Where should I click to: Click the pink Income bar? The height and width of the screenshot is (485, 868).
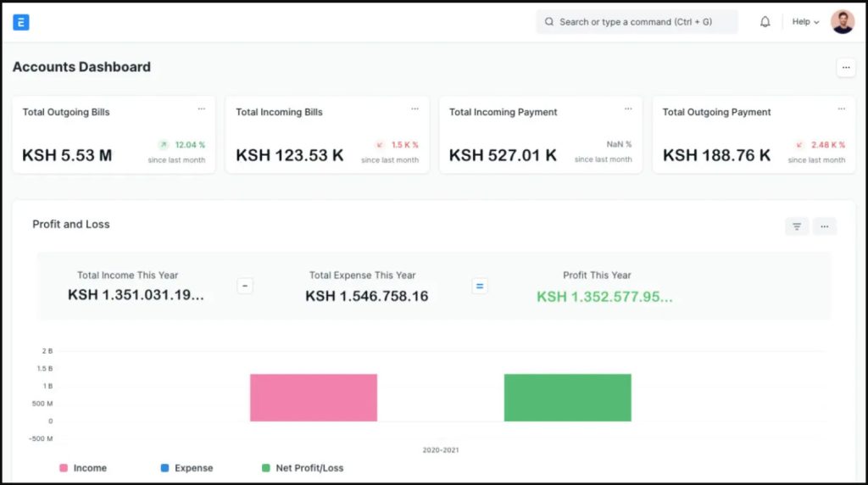tap(313, 398)
